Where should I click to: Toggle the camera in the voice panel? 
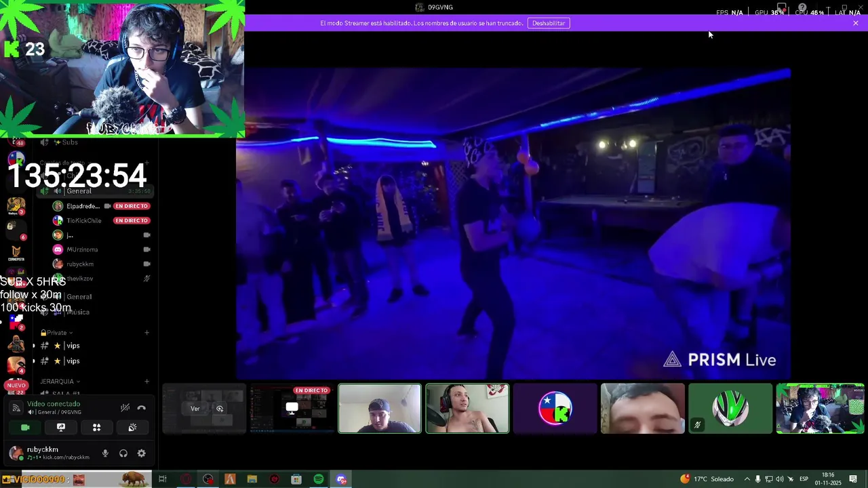pyautogui.click(x=25, y=428)
